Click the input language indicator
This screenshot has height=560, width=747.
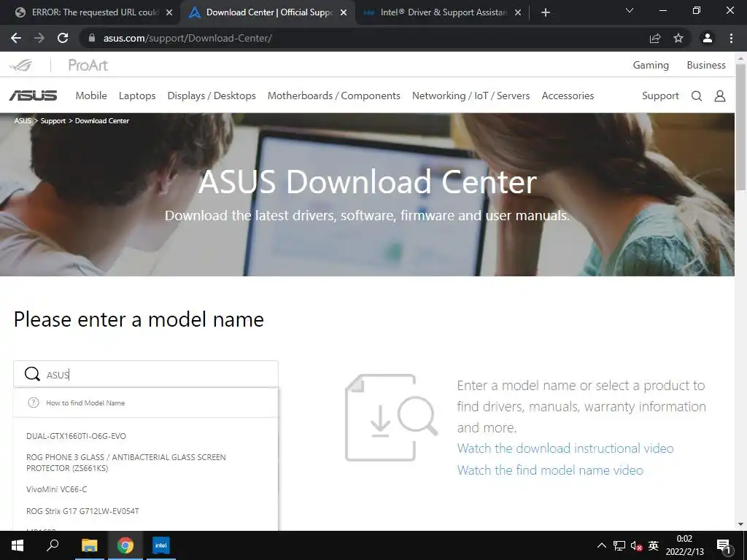point(654,545)
